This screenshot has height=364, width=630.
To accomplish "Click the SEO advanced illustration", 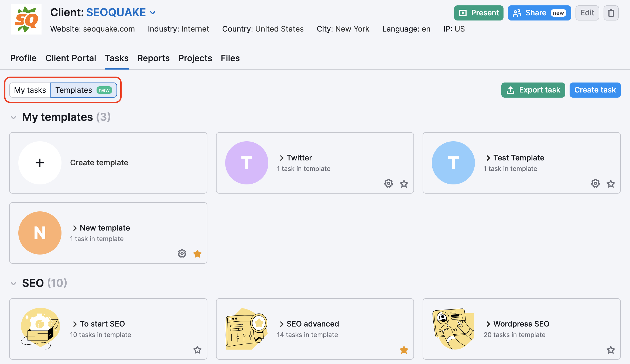I will (x=246, y=329).
